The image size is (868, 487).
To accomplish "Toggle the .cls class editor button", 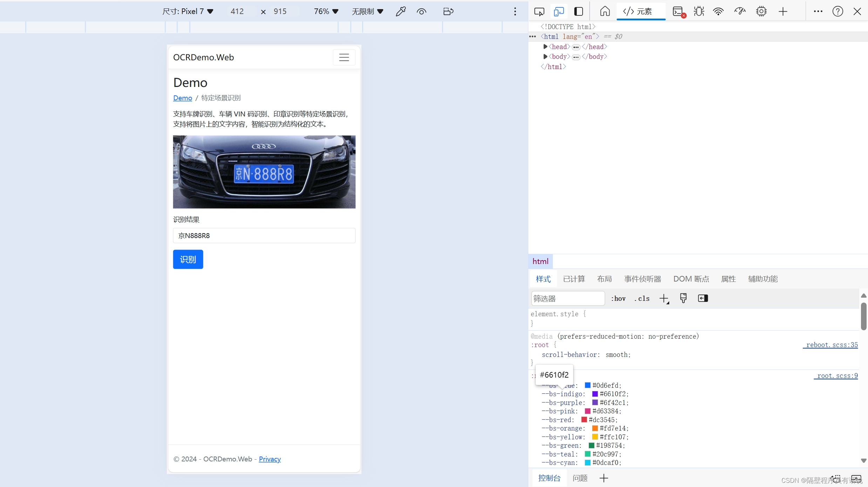I will [642, 298].
